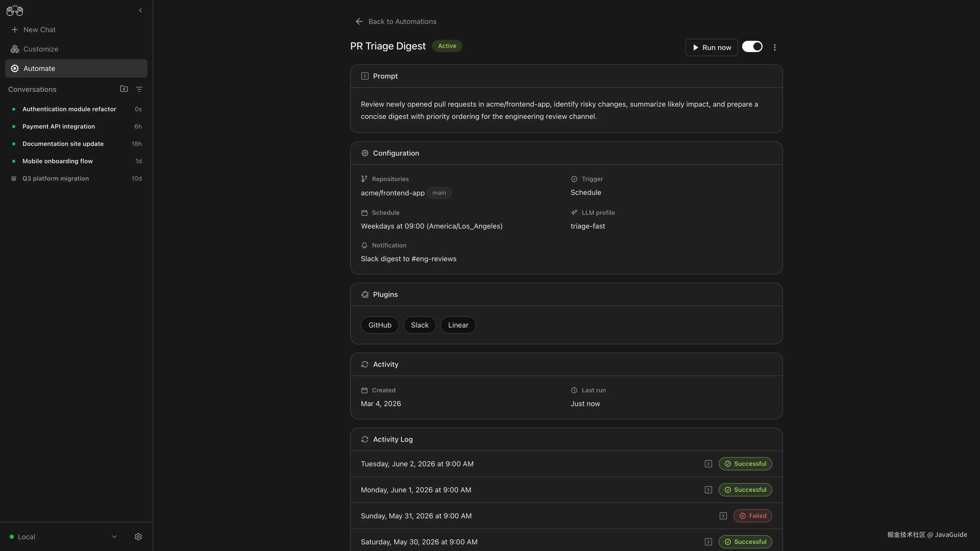Select the GitHub plugin chip
Screen dimensions: 980x551
380,325
